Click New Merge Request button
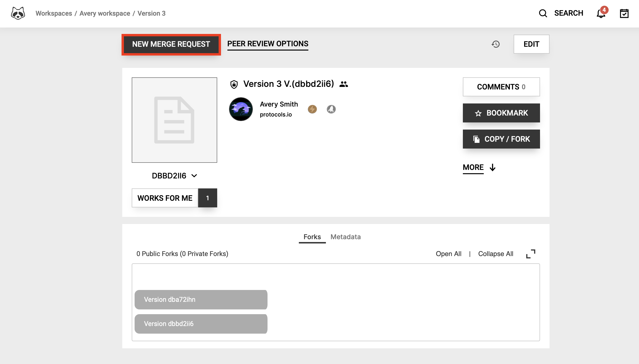Image resolution: width=639 pixels, height=364 pixels. coord(171,44)
